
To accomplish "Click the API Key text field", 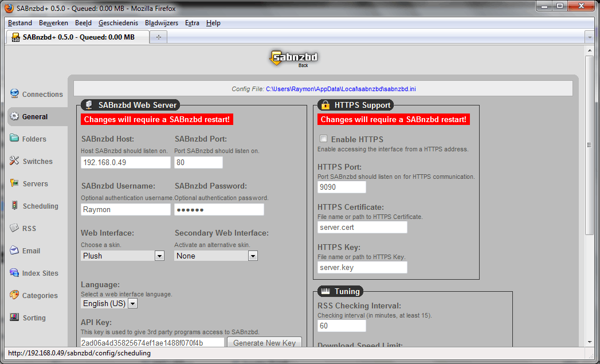I will click(152, 343).
